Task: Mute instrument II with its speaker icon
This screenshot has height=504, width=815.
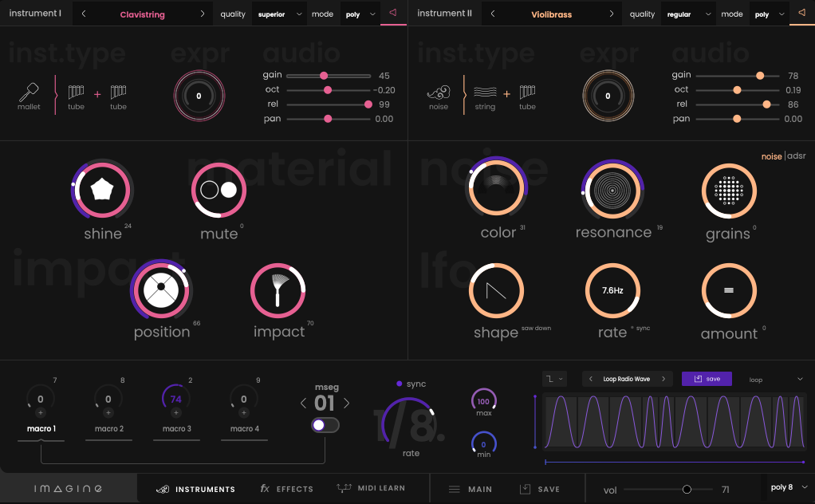Action: point(800,13)
